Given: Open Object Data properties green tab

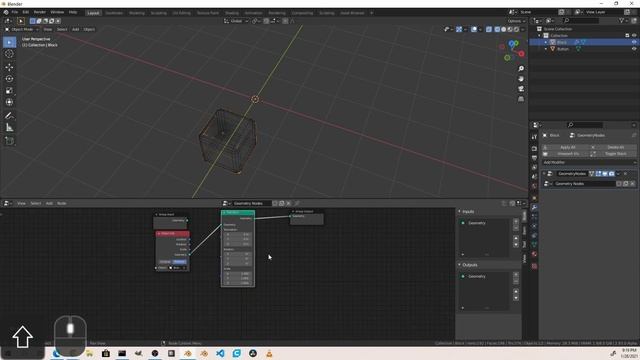Looking at the screenshot, I should (x=534, y=244).
